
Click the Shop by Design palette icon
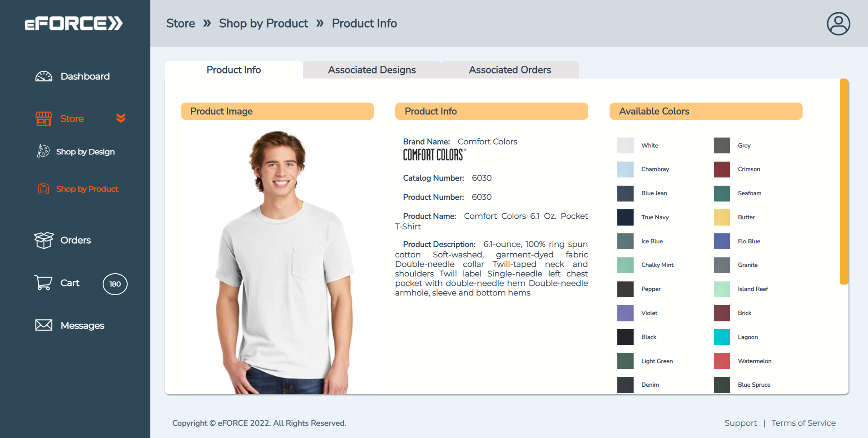pyautogui.click(x=43, y=152)
